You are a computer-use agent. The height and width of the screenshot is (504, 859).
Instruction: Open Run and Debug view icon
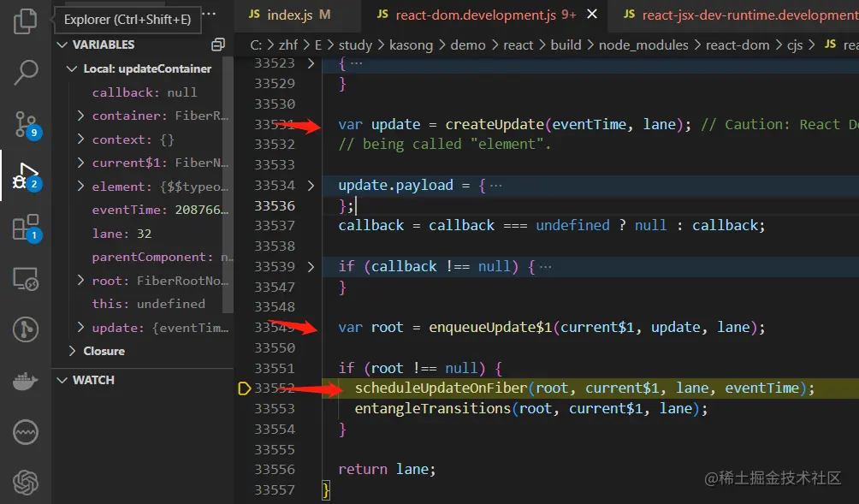pos(27,176)
